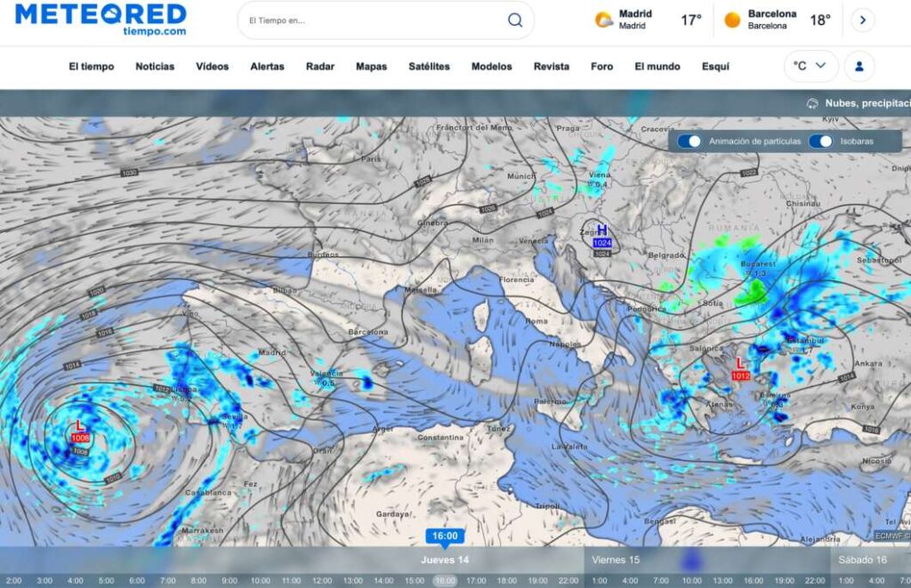Click the Meteored tiempo.com logo
Screen dimensions: 911x588
pos(101,20)
